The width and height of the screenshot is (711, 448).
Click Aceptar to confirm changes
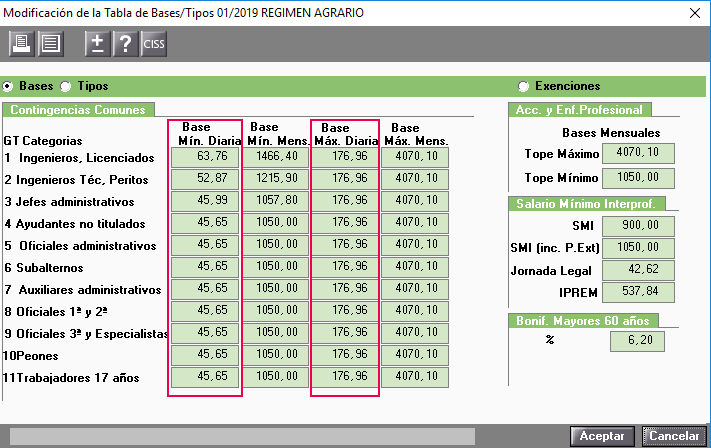point(602,436)
